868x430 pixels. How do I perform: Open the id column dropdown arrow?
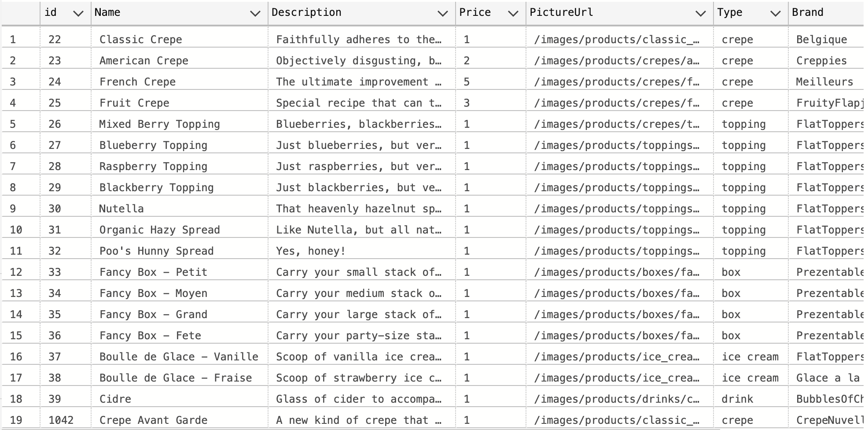[x=78, y=14]
